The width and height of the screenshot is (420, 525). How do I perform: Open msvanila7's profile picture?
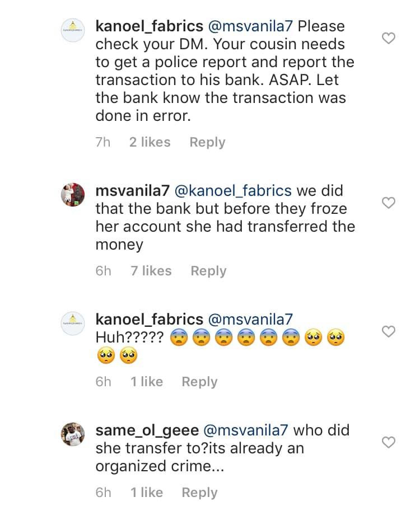(72, 195)
